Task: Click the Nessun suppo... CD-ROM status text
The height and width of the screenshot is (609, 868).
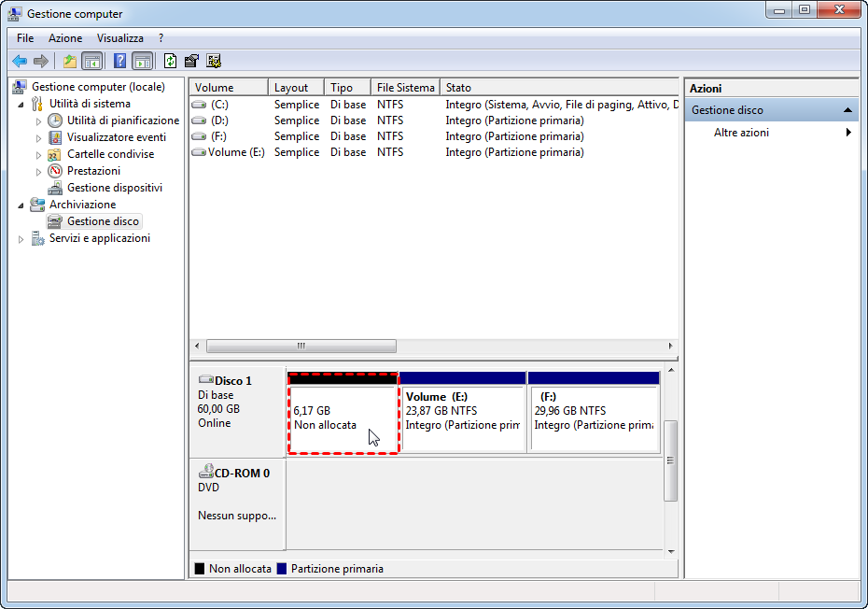Action: pyautogui.click(x=237, y=516)
